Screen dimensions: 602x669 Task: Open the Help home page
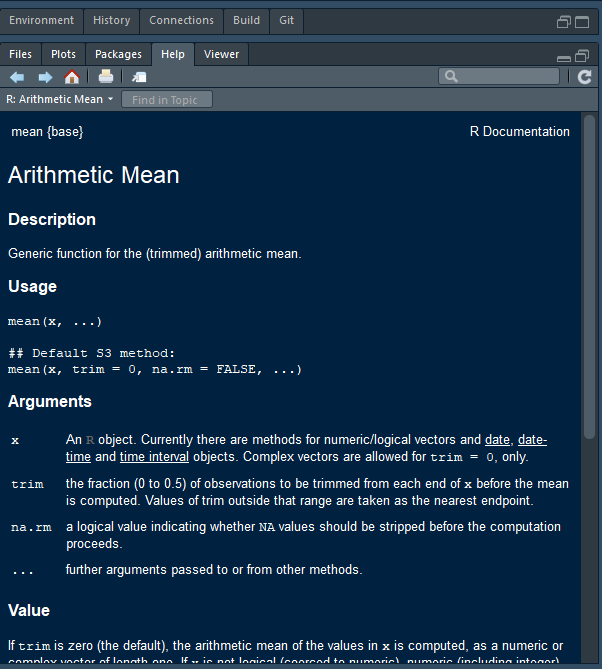tap(71, 77)
